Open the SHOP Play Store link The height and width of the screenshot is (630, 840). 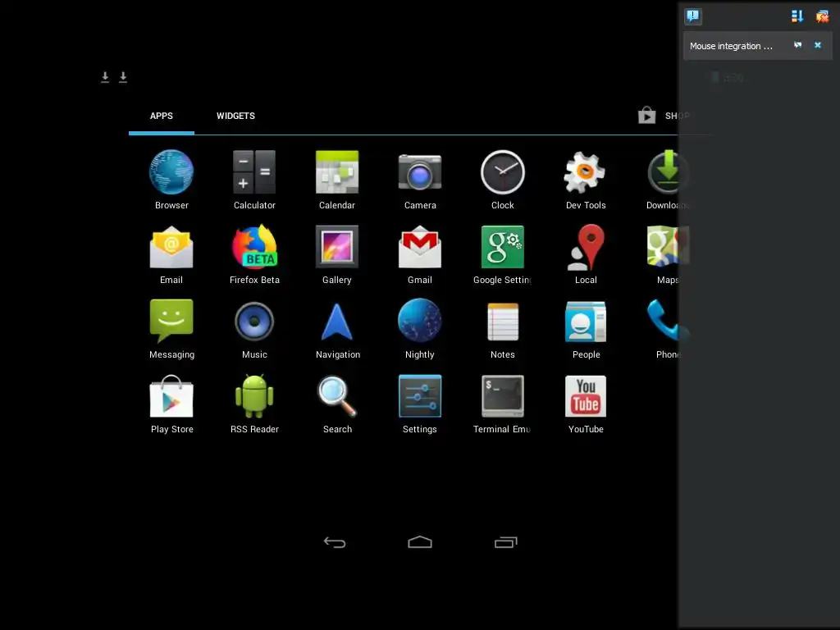(664, 115)
